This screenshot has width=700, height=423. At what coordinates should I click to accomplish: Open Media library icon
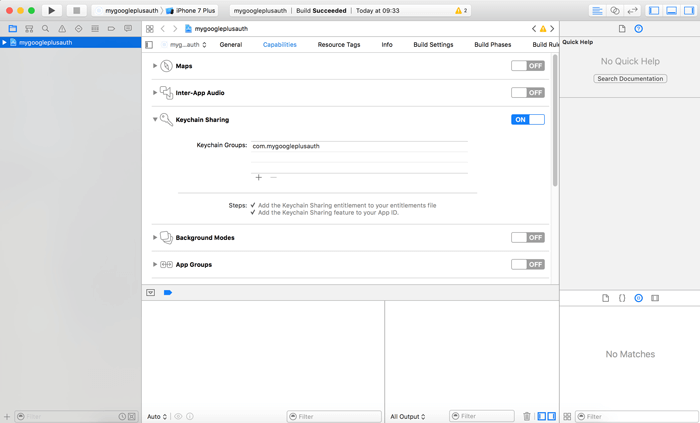tap(655, 298)
